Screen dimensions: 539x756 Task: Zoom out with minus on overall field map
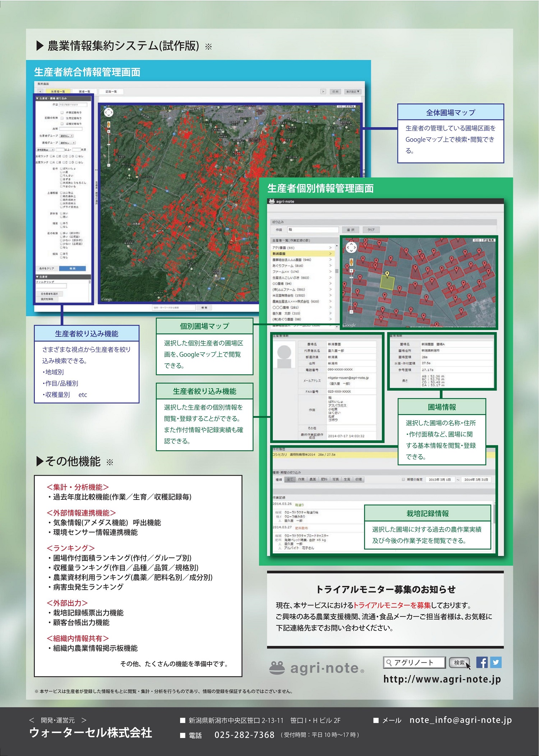click(x=109, y=165)
